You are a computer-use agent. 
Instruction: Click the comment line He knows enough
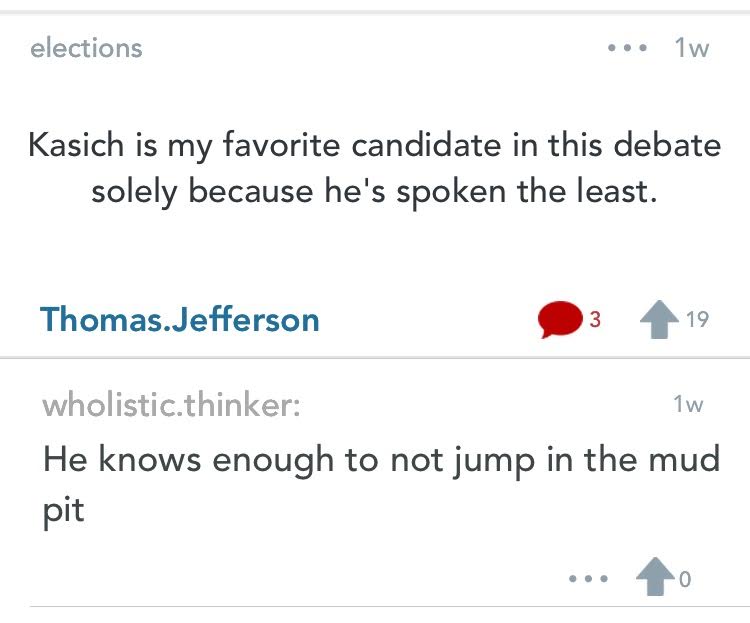[382, 460]
